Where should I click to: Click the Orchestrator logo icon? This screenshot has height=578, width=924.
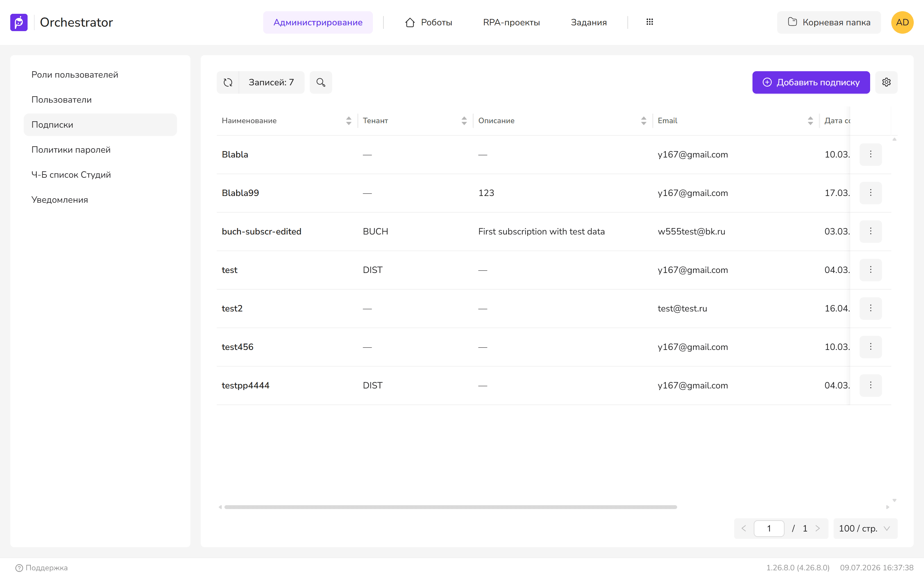point(19,22)
